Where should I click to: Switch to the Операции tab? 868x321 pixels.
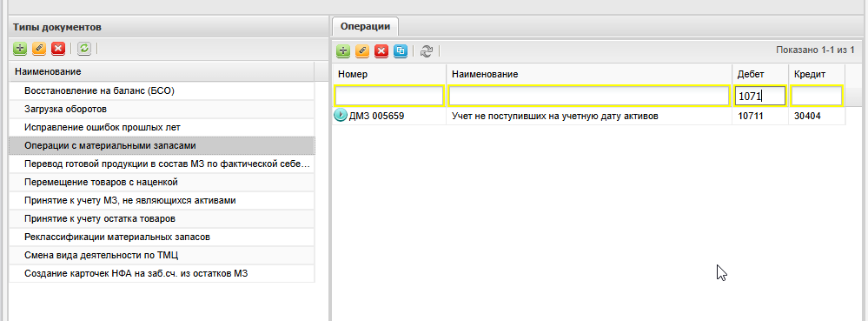(365, 26)
